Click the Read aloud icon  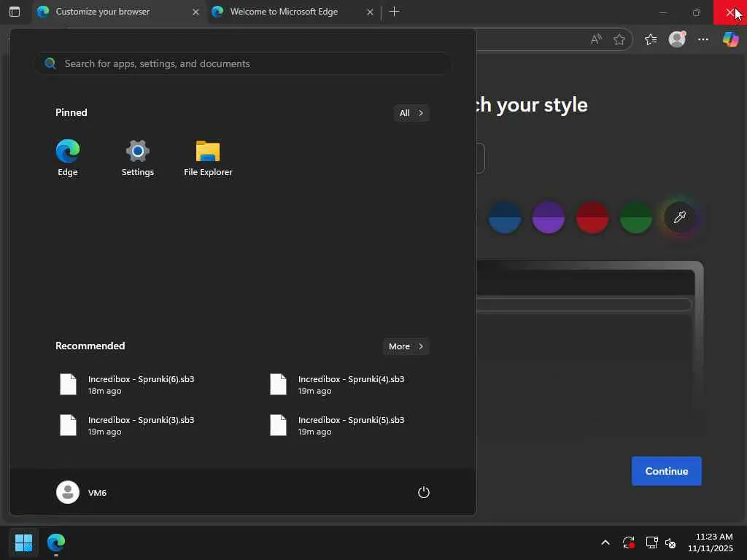tap(596, 39)
